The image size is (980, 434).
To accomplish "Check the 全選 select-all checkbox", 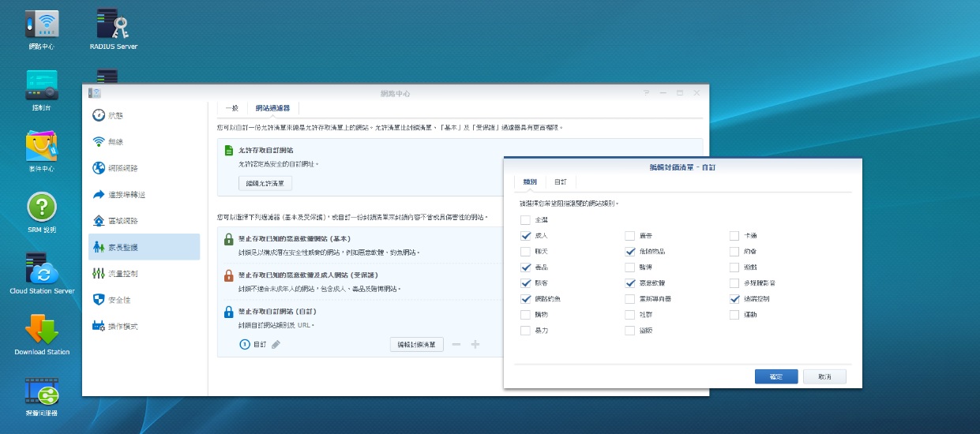I will click(x=526, y=220).
